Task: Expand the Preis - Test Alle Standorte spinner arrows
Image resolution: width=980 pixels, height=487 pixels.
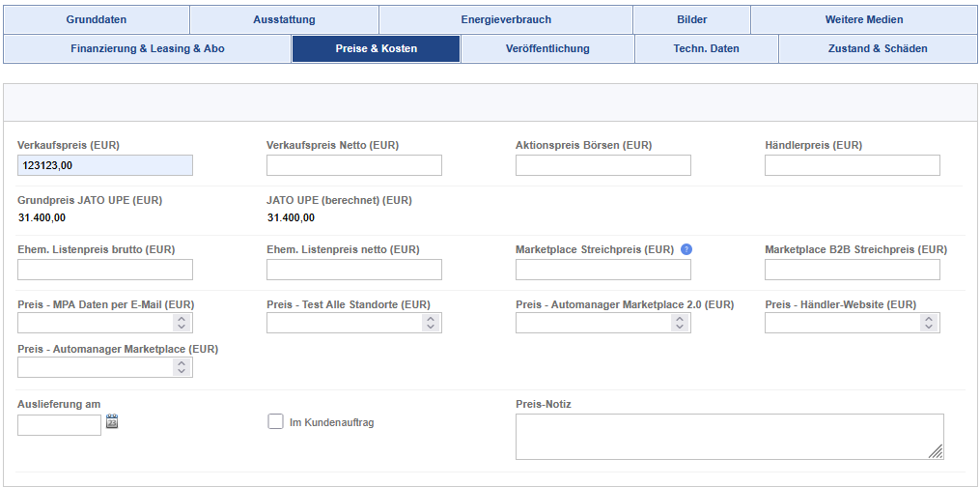Action: pos(431,323)
